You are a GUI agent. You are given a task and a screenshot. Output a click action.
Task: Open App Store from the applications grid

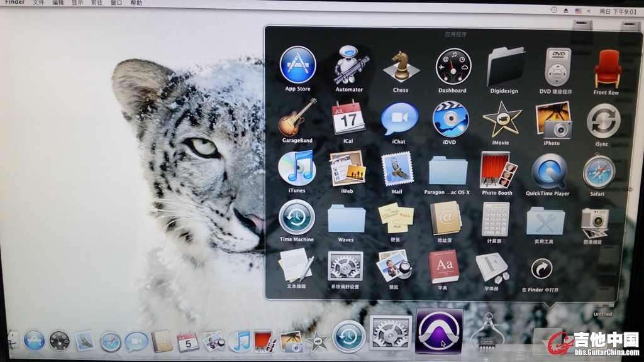[297, 65]
